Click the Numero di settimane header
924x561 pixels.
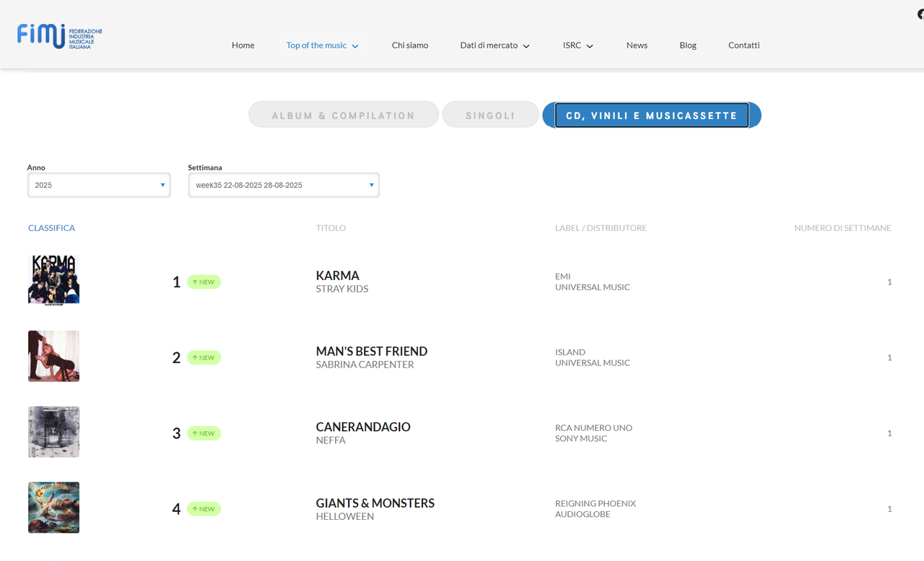pos(842,228)
